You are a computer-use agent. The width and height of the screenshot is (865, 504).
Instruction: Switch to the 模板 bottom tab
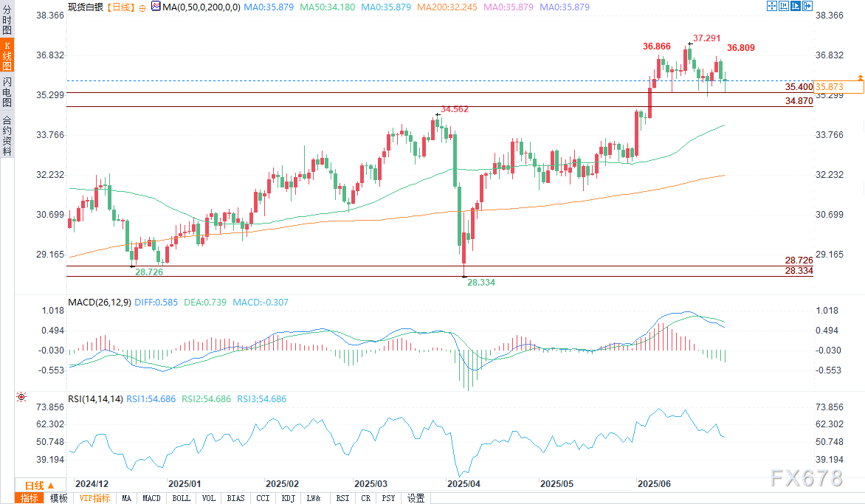58,498
